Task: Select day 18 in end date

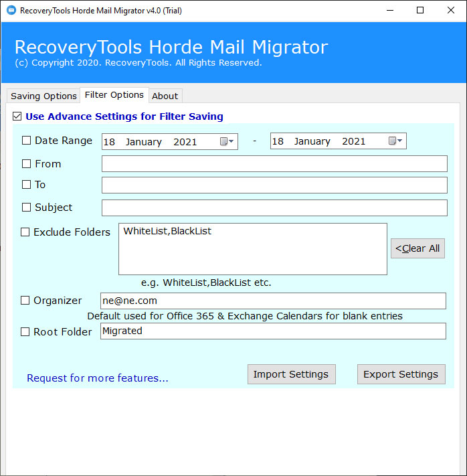Action: coord(278,141)
